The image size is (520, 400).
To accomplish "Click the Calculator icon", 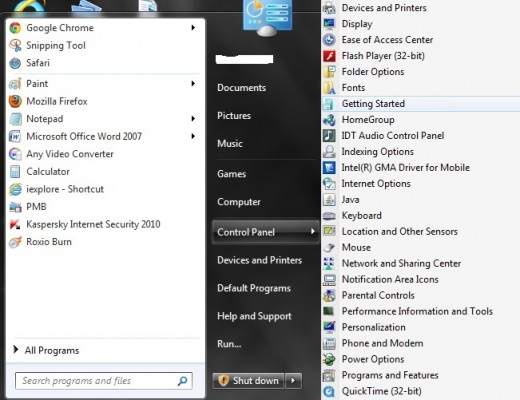I will pyautogui.click(x=15, y=172).
